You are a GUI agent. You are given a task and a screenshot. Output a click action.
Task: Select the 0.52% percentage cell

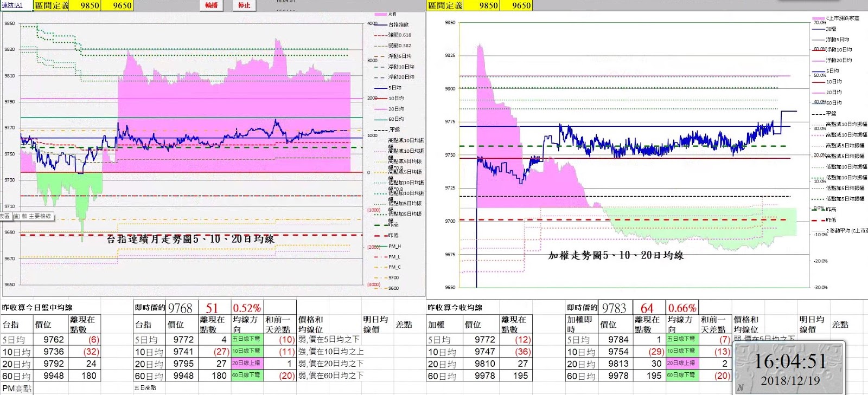[x=247, y=308]
